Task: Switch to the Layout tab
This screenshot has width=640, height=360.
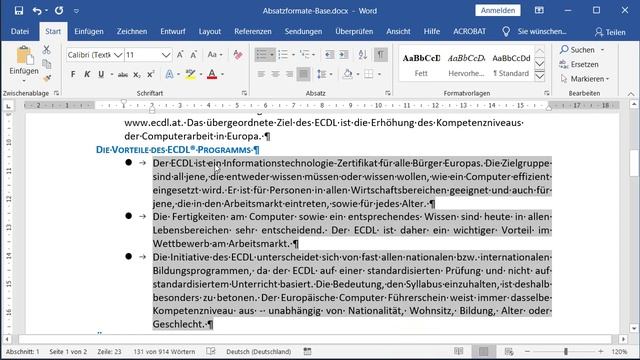Action: pyautogui.click(x=210, y=31)
